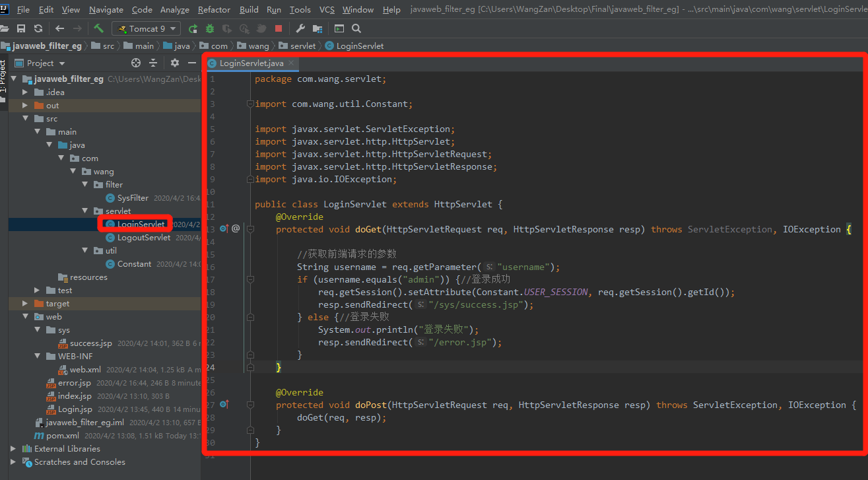The height and width of the screenshot is (480, 868).
Task: Click the locate/scroll-from-source target icon
Action: pyautogui.click(x=136, y=63)
